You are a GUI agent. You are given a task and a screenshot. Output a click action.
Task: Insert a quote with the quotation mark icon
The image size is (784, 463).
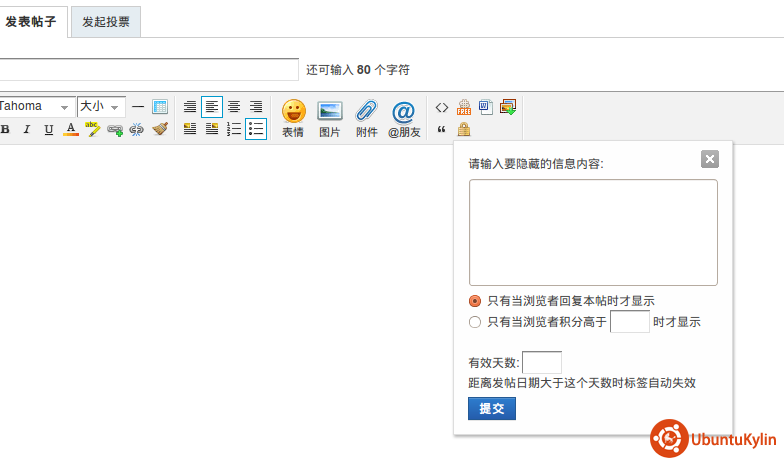tap(442, 129)
